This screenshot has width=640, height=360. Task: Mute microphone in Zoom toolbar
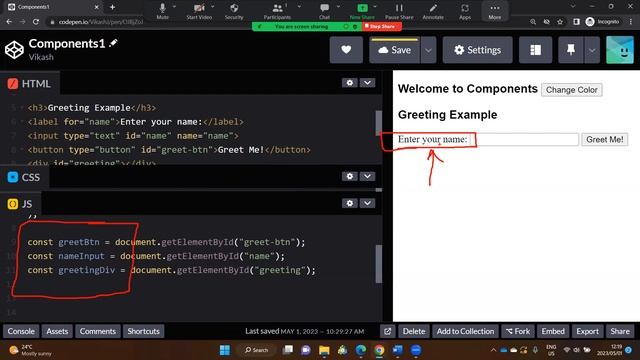click(x=162, y=11)
